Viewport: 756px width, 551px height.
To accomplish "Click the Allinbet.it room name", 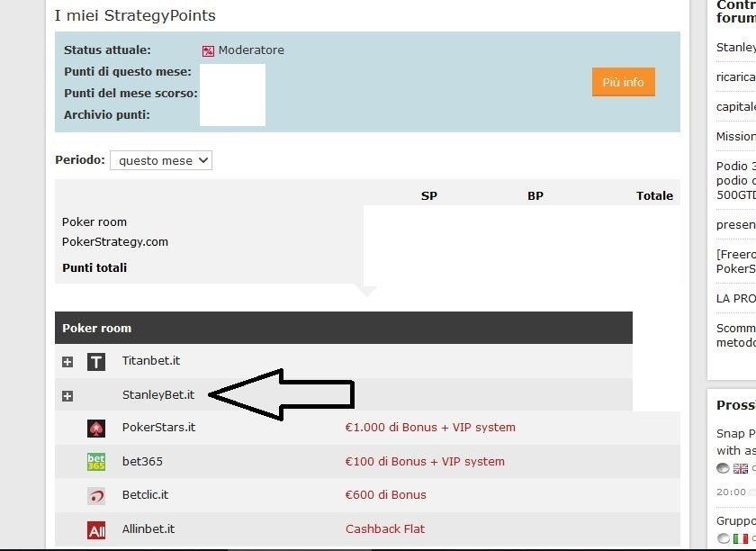I will click(x=148, y=528).
